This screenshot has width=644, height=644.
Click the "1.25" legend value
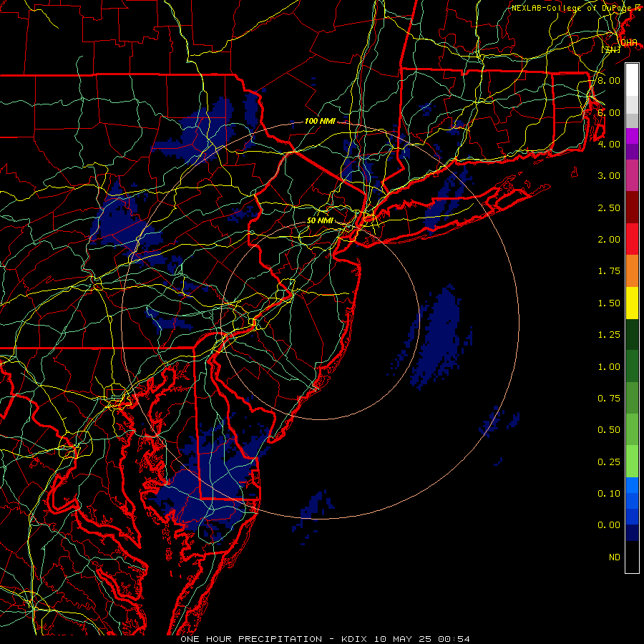click(609, 335)
